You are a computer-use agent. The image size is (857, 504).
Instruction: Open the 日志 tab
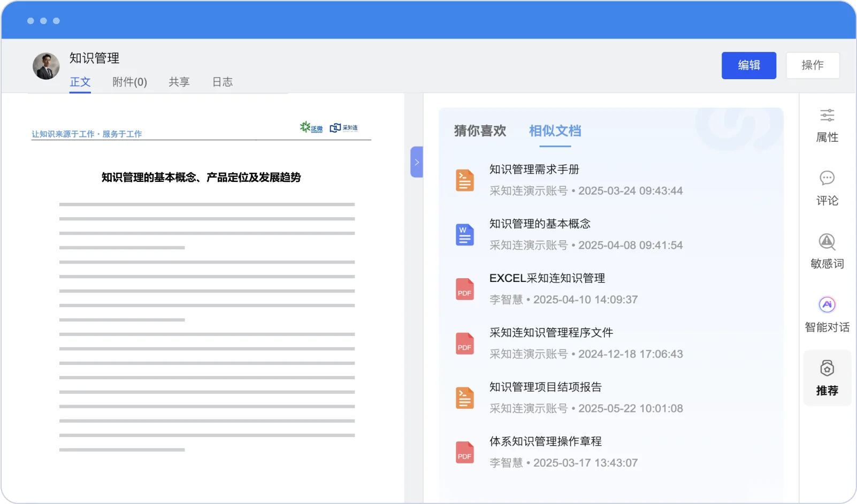tap(223, 82)
